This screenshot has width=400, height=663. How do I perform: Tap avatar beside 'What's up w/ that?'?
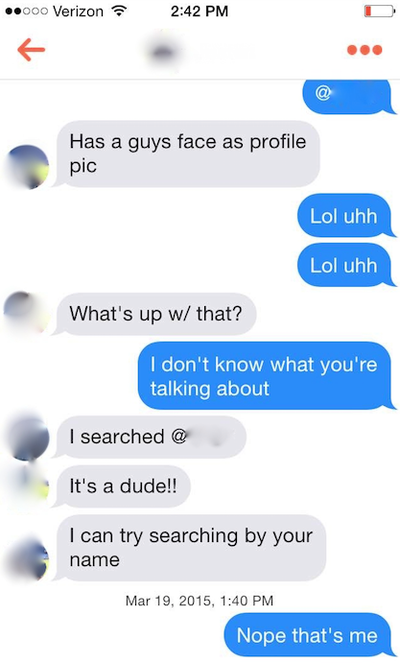25,312
